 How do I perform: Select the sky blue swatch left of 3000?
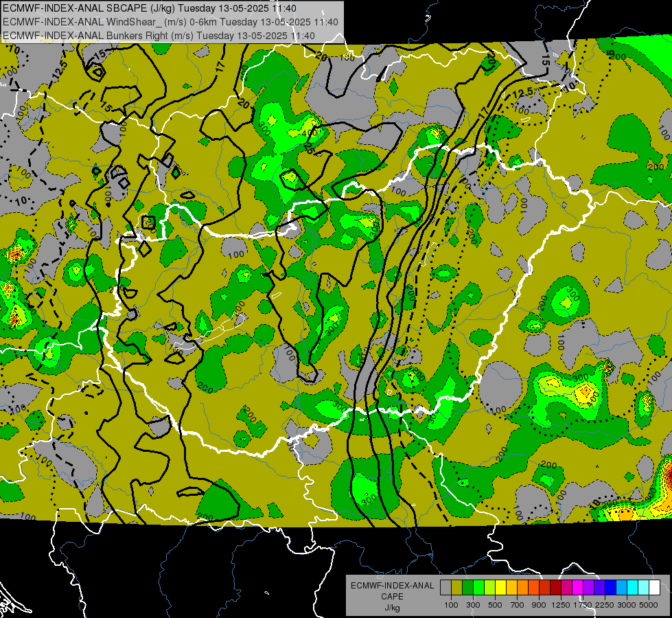pos(621,588)
